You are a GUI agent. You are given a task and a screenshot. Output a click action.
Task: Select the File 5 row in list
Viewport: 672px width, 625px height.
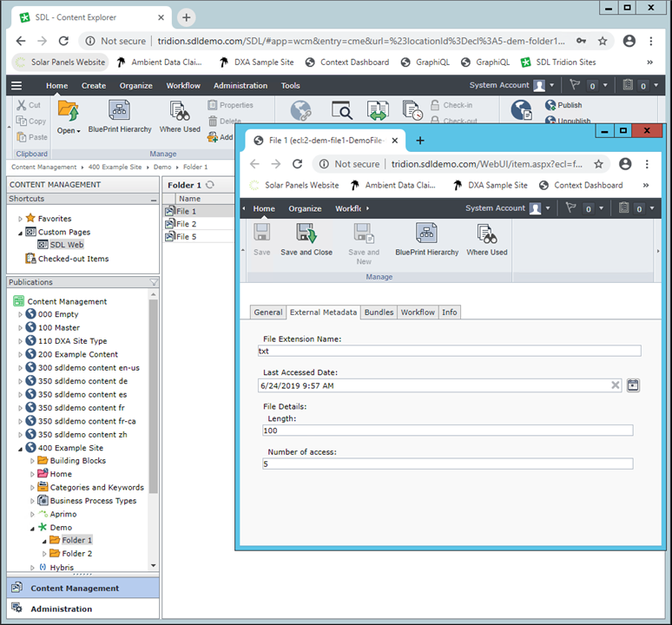pyautogui.click(x=199, y=236)
